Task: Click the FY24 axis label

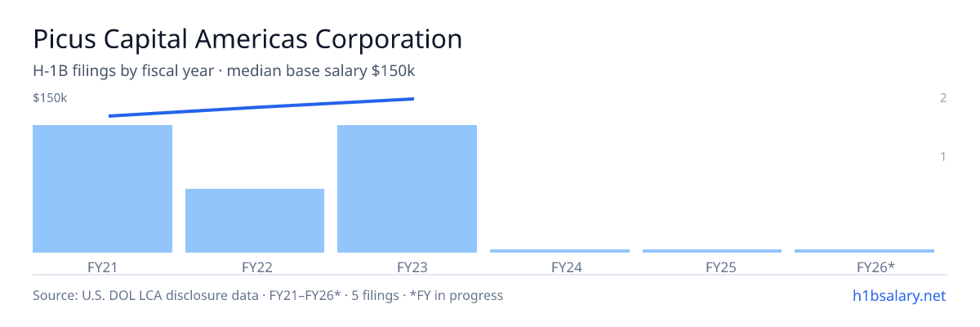Action: [559, 267]
